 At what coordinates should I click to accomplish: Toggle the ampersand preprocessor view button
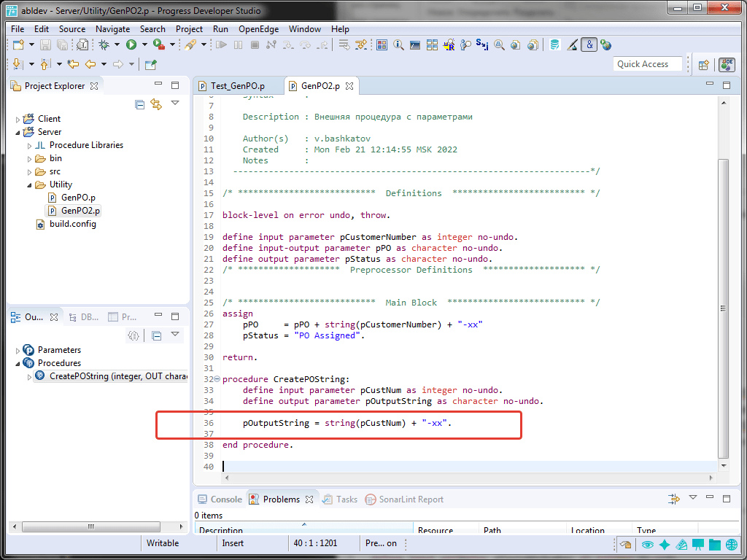pyautogui.click(x=589, y=45)
